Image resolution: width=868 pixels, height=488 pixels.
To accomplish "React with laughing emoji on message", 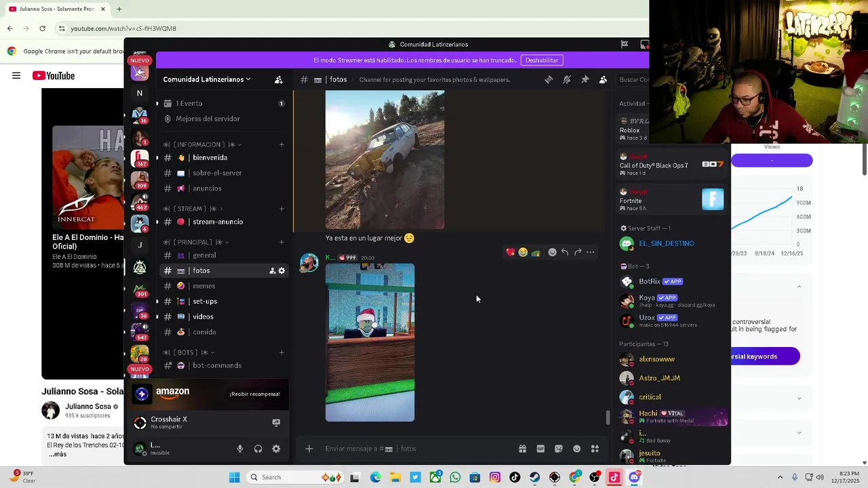I will pos(523,252).
